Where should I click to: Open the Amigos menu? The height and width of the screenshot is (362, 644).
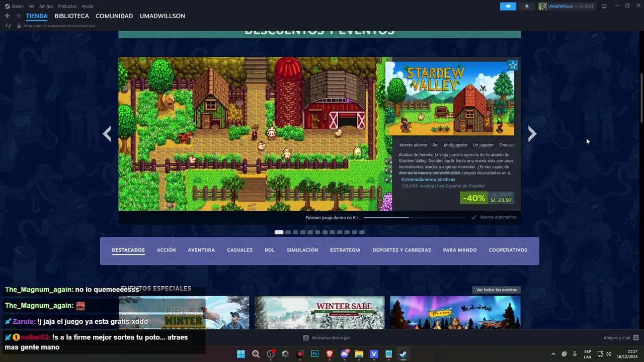[x=46, y=6]
